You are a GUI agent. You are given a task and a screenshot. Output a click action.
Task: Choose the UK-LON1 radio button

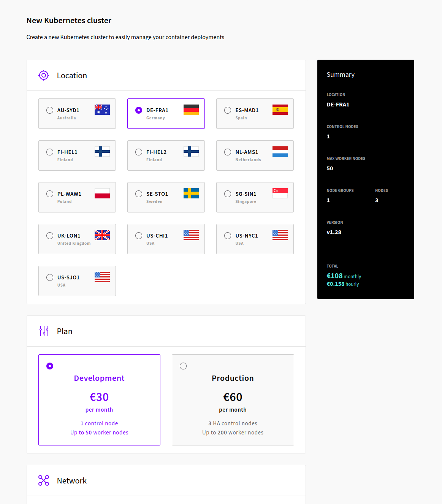50,236
